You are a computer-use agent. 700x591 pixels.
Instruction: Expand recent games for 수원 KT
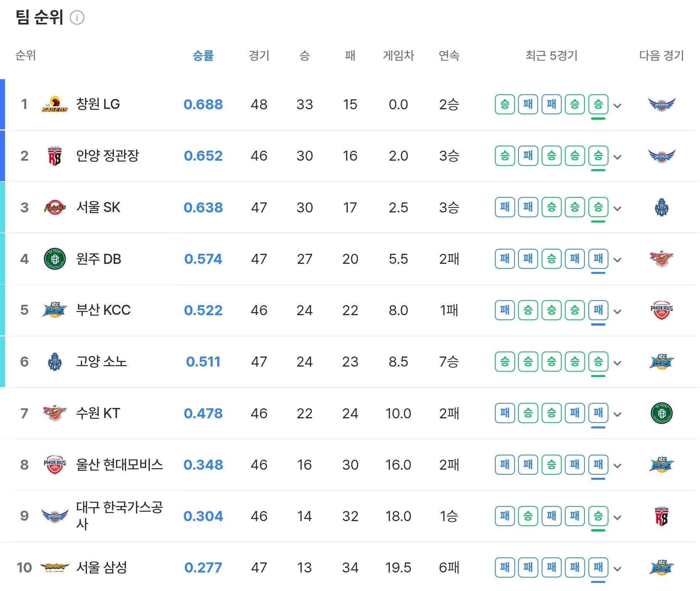point(617,414)
